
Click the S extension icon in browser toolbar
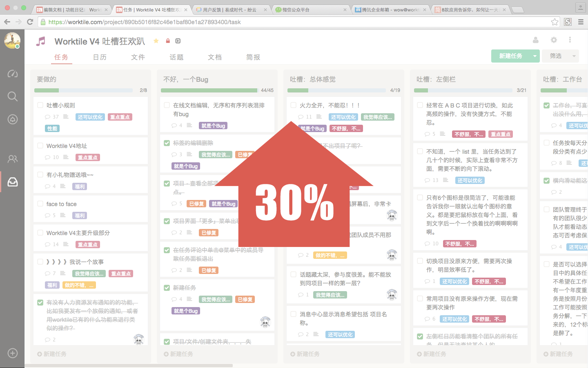568,22
